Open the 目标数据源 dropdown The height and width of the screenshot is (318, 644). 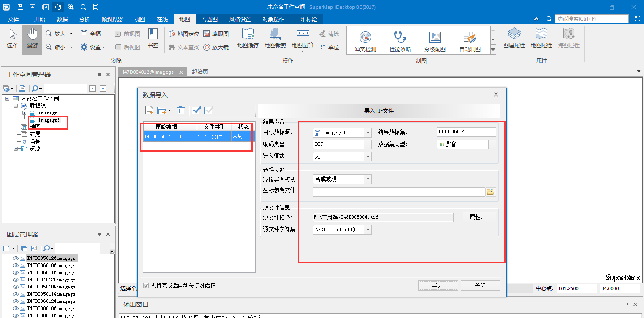(368, 132)
